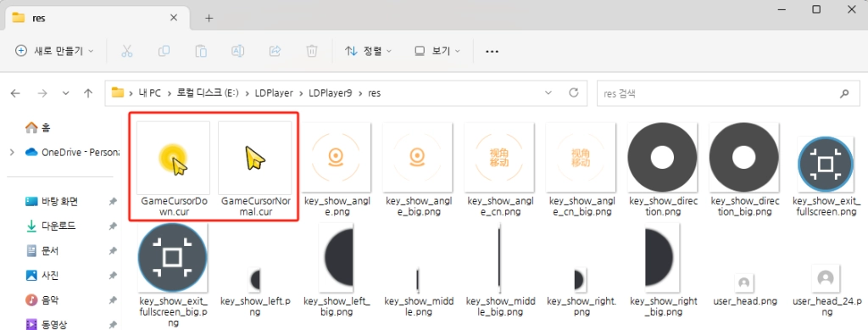
Task: Open 음악 in sidebar
Action: 42,300
